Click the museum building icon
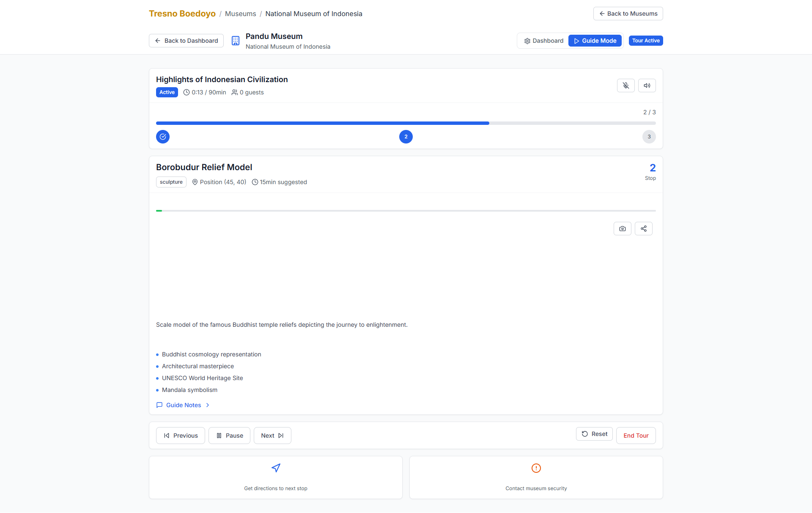The width and height of the screenshot is (812, 513). 236,41
